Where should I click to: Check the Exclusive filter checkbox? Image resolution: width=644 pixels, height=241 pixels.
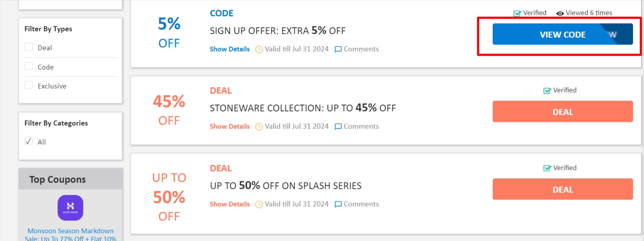pos(29,85)
